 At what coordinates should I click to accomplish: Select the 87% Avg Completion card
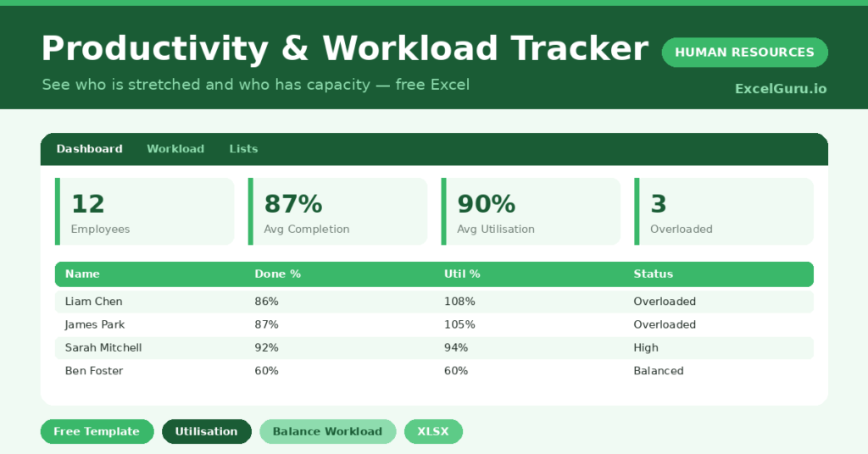337,211
